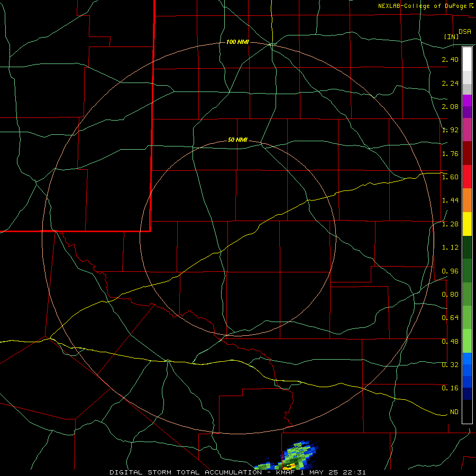
Task: Click the white swatch at the legend top
Action: (x=467, y=59)
